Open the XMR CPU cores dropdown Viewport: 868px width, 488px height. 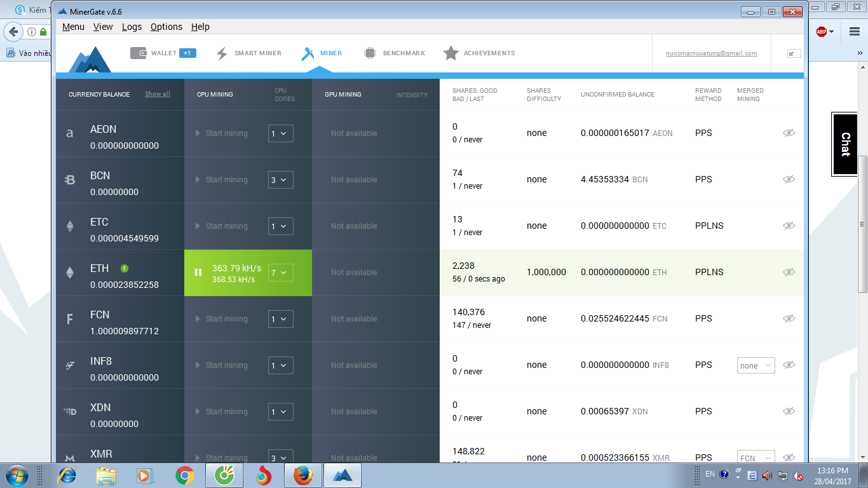click(281, 456)
